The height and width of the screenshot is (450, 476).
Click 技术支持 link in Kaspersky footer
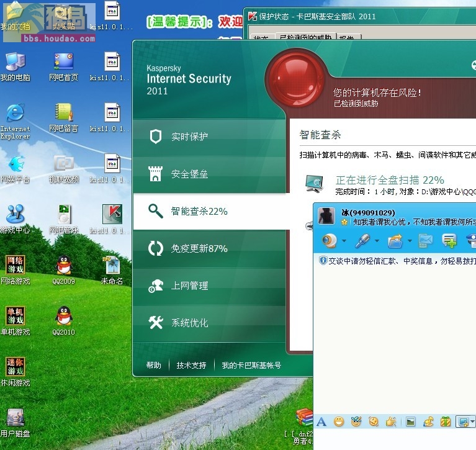tap(191, 365)
